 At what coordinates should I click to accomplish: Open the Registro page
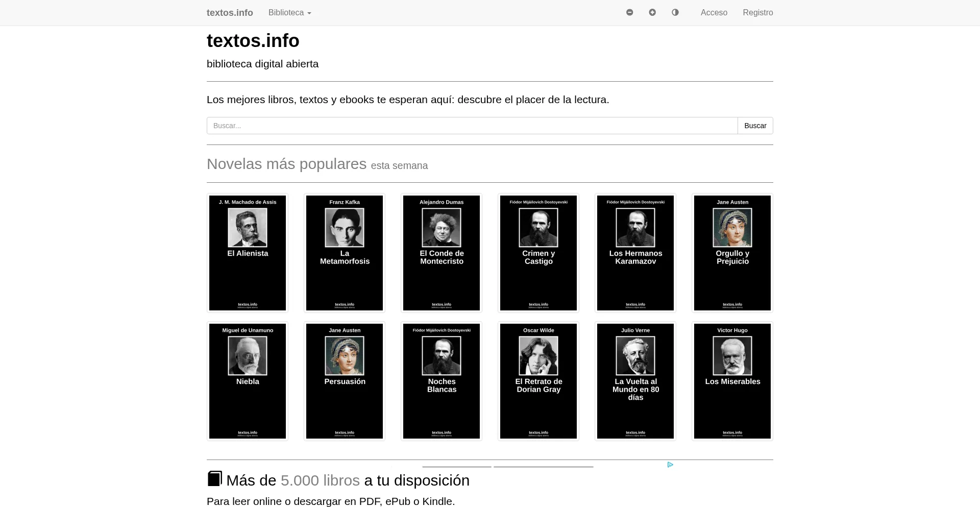[x=758, y=13]
